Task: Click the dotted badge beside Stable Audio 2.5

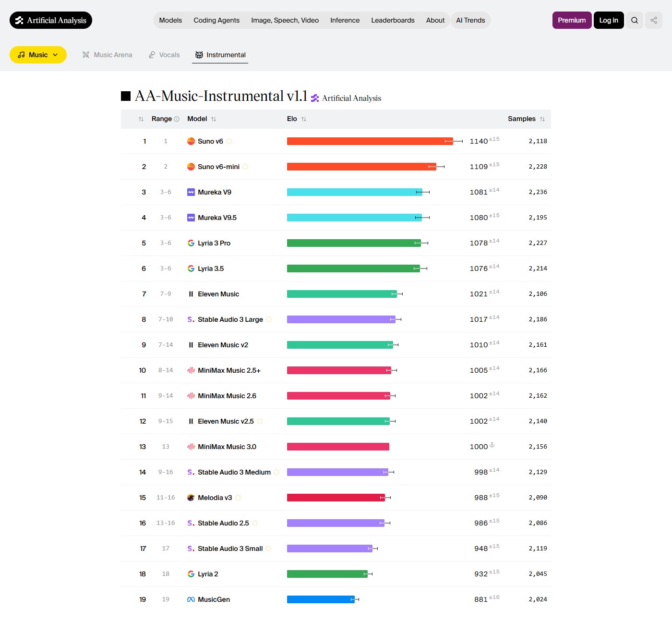Action: (x=255, y=523)
